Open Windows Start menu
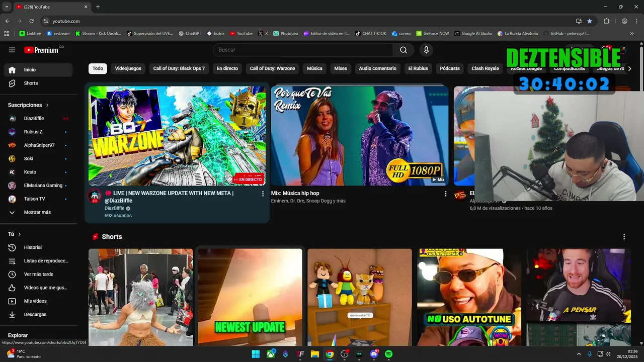 point(256,354)
